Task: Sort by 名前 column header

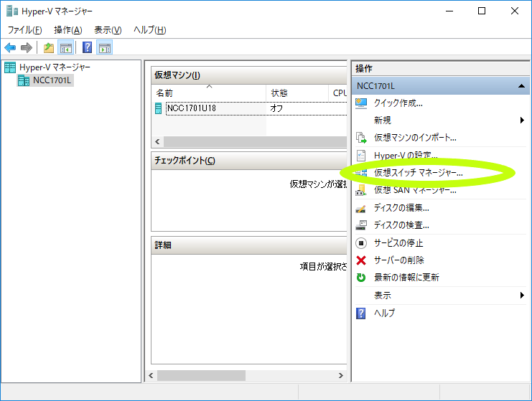Action: coord(210,93)
